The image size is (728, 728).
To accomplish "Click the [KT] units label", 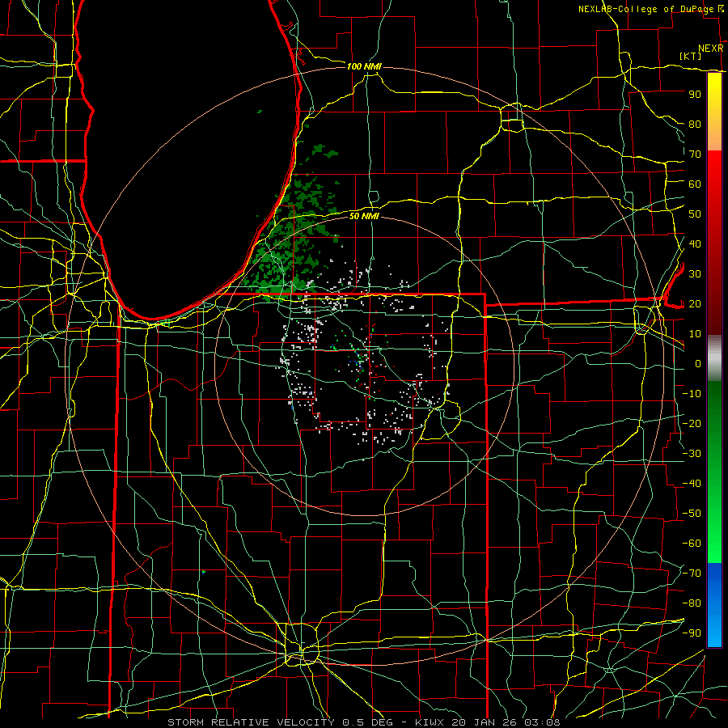I will click(x=691, y=56).
